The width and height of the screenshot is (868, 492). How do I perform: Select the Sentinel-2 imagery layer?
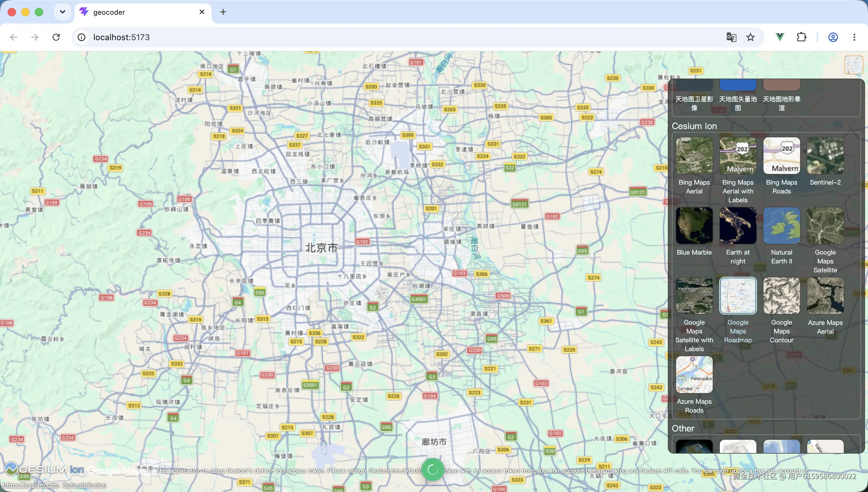pyautogui.click(x=825, y=162)
